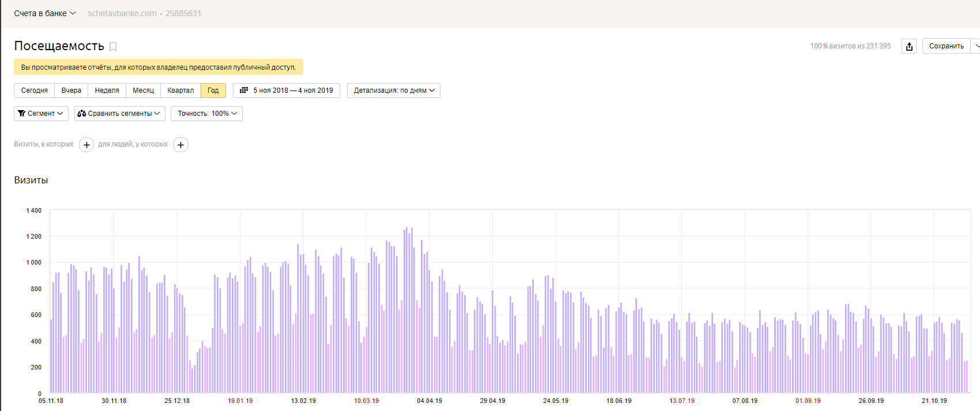Click the 600 y-axis value

coord(36,315)
